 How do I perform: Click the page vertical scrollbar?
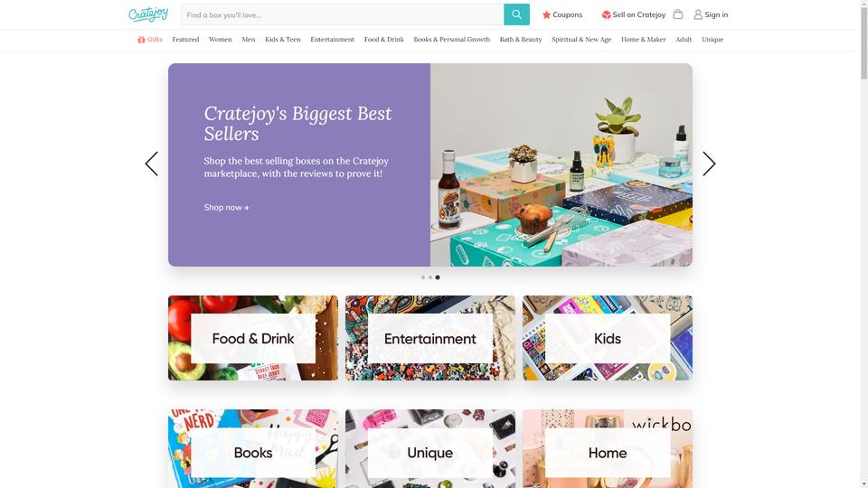pyautogui.click(x=863, y=244)
